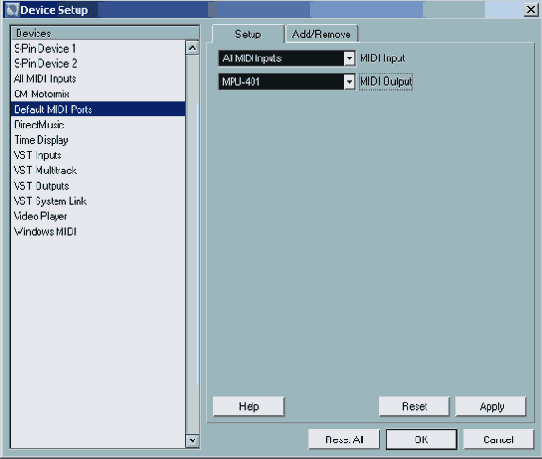Select VST Multitrack device
542x459 pixels.
(98, 170)
